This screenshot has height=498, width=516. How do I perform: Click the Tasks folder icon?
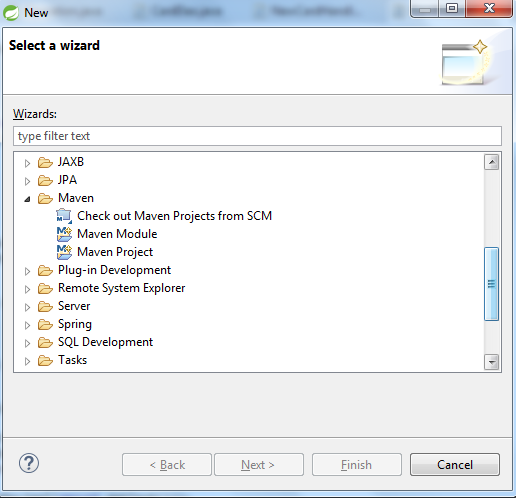point(45,361)
